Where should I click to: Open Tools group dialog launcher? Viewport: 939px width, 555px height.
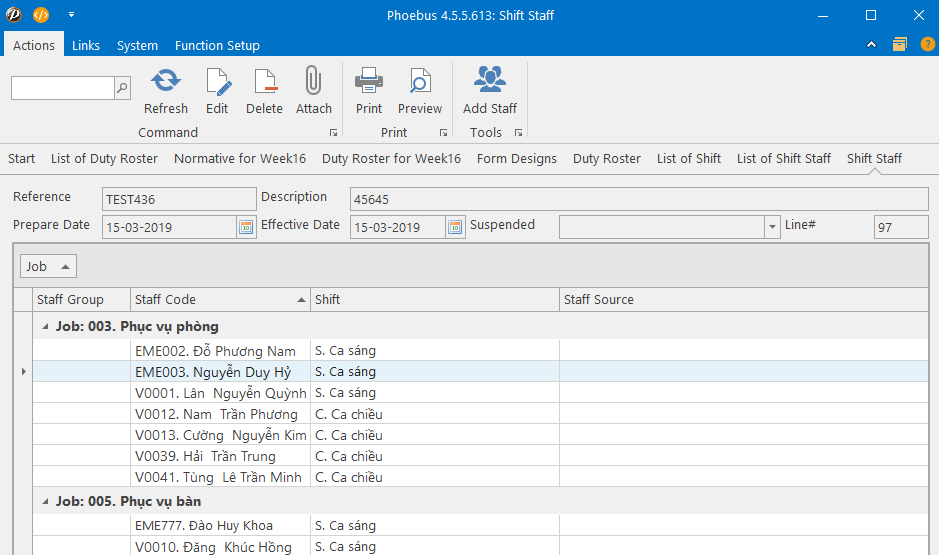[518, 133]
